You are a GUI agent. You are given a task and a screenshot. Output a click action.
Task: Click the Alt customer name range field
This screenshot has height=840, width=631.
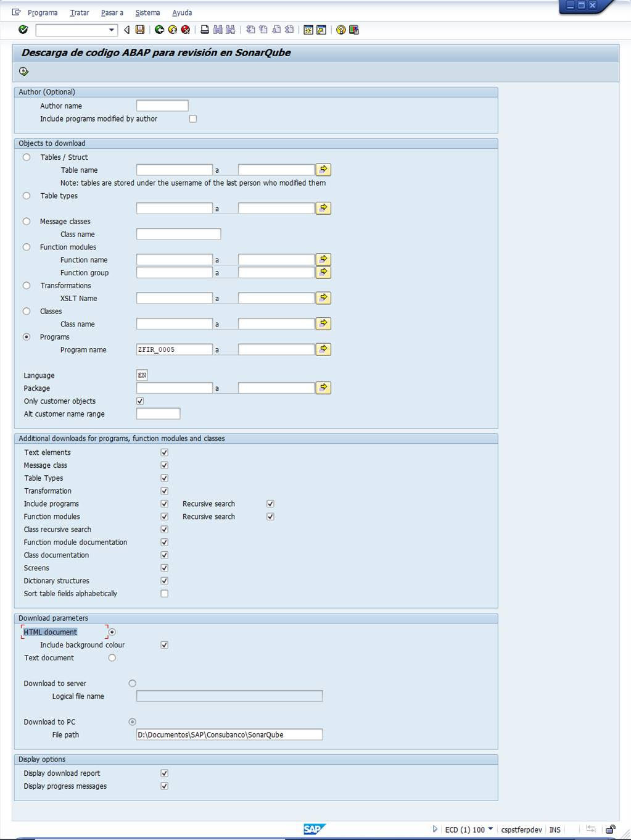(158, 414)
